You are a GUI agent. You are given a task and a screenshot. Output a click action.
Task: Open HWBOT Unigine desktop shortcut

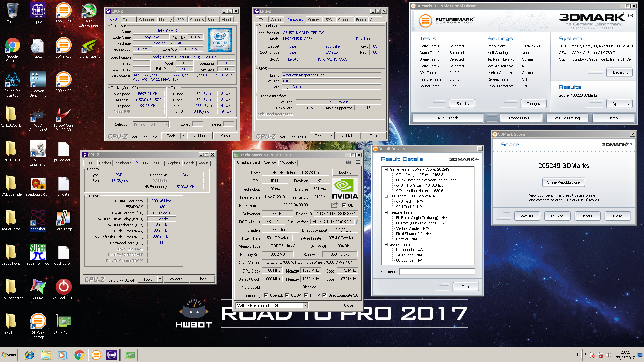[x=38, y=154]
